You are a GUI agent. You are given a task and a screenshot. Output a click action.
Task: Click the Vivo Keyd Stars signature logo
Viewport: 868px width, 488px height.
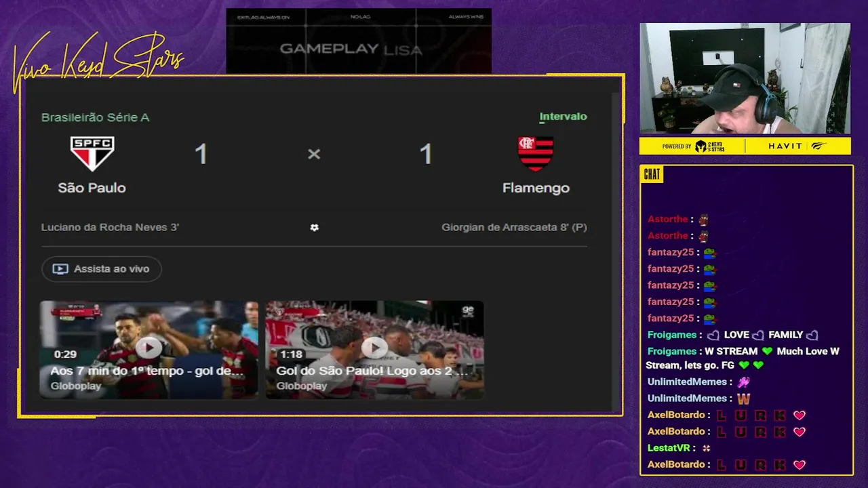tap(98, 62)
